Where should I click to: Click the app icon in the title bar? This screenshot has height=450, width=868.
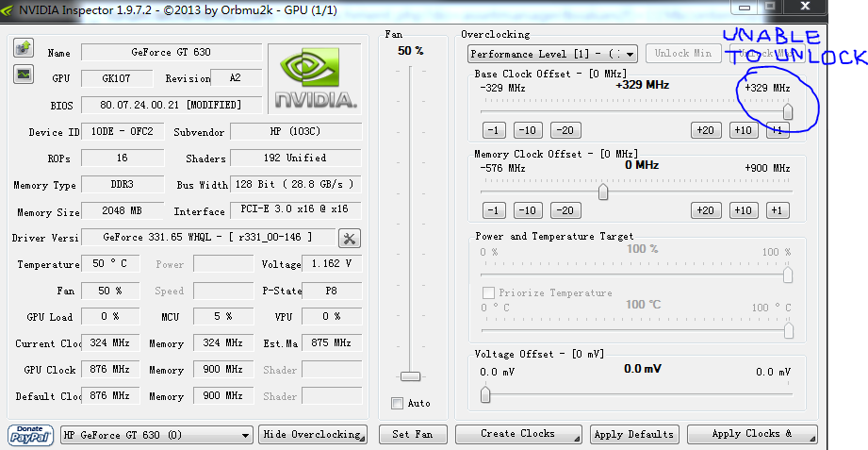point(8,9)
